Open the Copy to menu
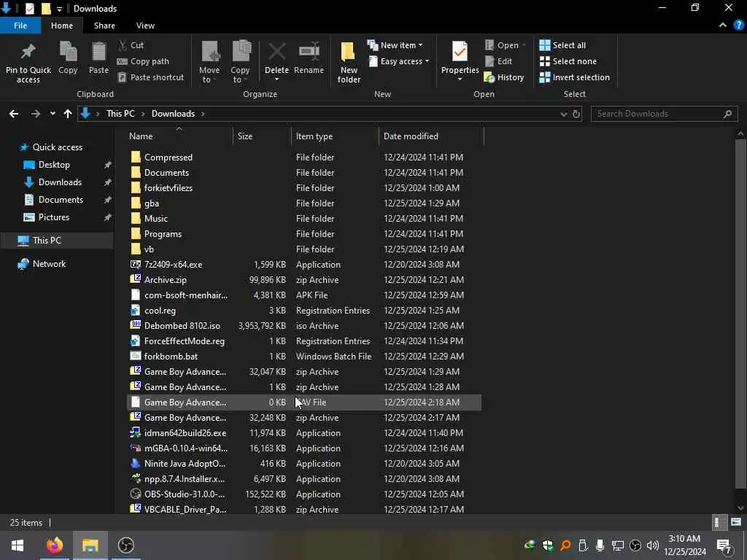Image resolution: width=747 pixels, height=560 pixels. (240, 62)
